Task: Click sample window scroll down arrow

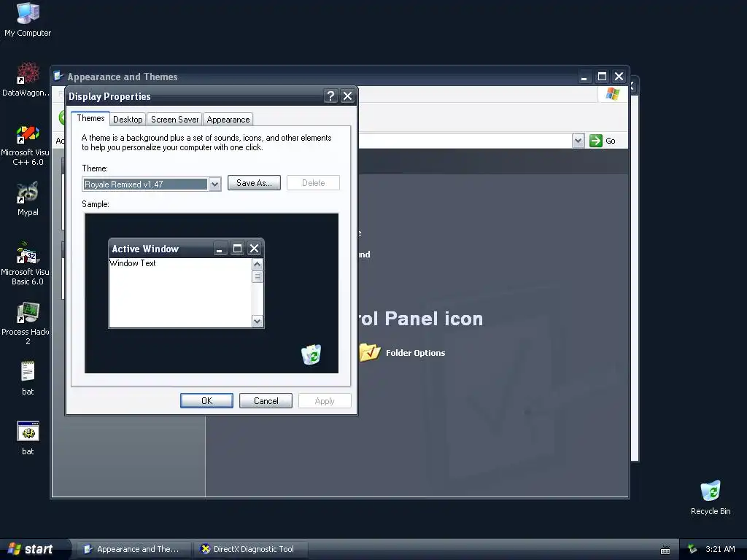Action: coord(258,322)
